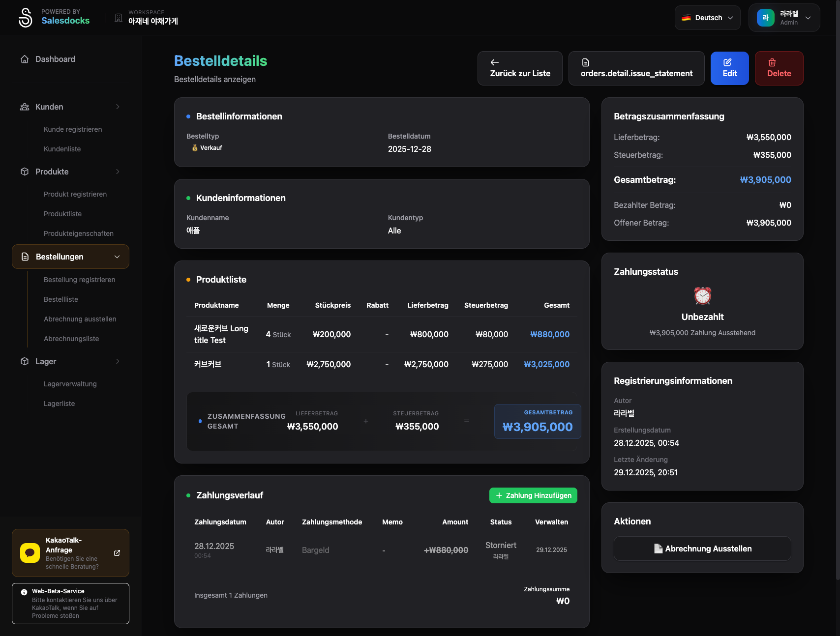Click the user avatar badge
This screenshot has width=840, height=636.
[765, 18]
